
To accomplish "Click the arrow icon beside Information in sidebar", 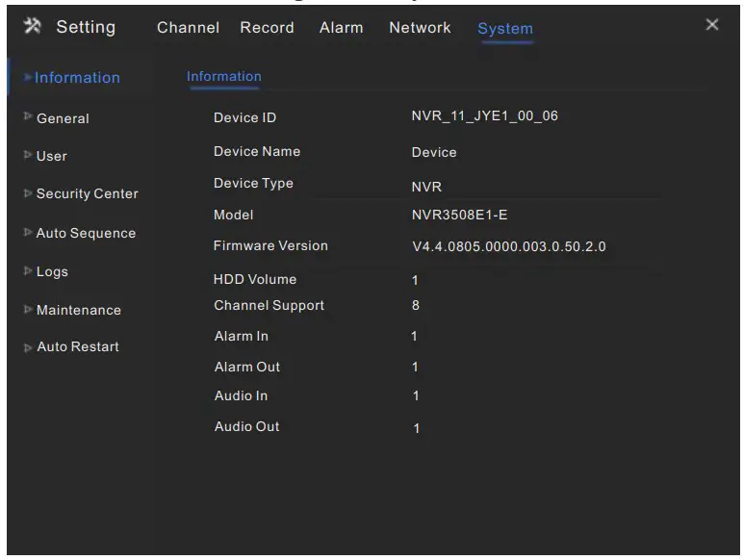I will [x=29, y=77].
